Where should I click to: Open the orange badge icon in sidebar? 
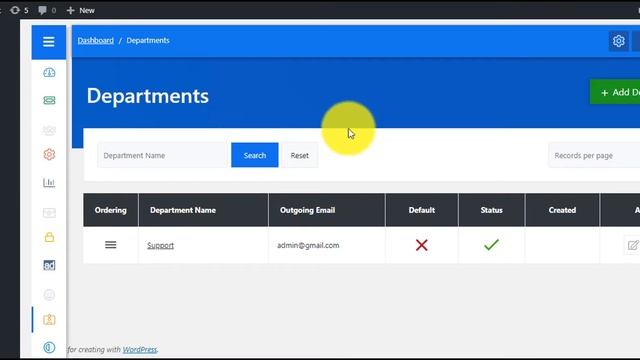(x=49, y=320)
